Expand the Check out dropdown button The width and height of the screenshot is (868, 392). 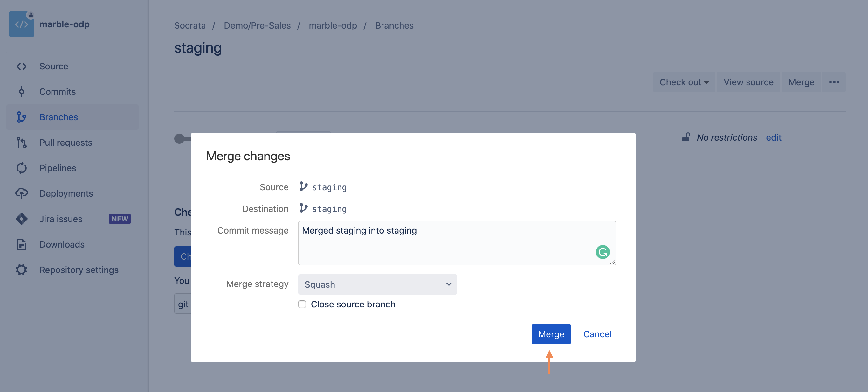pos(684,82)
